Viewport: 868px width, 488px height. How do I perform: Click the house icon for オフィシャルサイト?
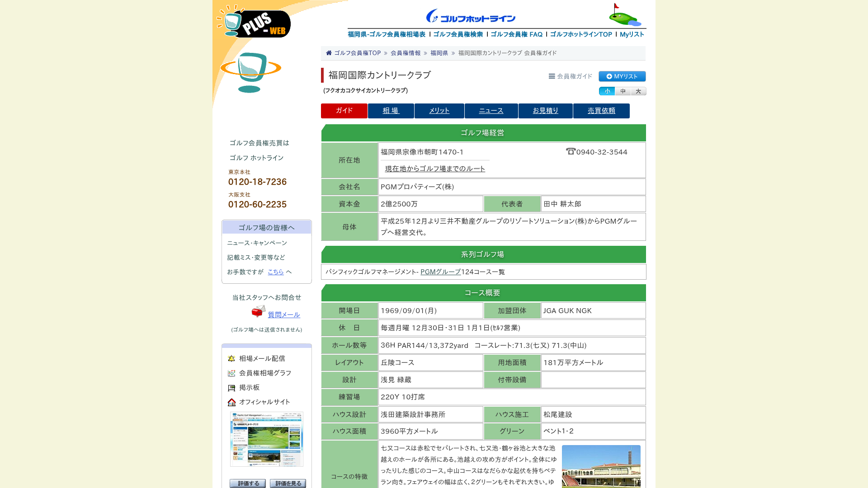point(231,402)
